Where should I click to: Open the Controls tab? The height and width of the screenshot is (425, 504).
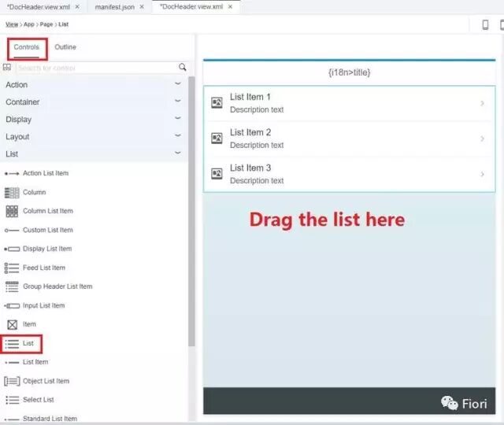coord(26,47)
